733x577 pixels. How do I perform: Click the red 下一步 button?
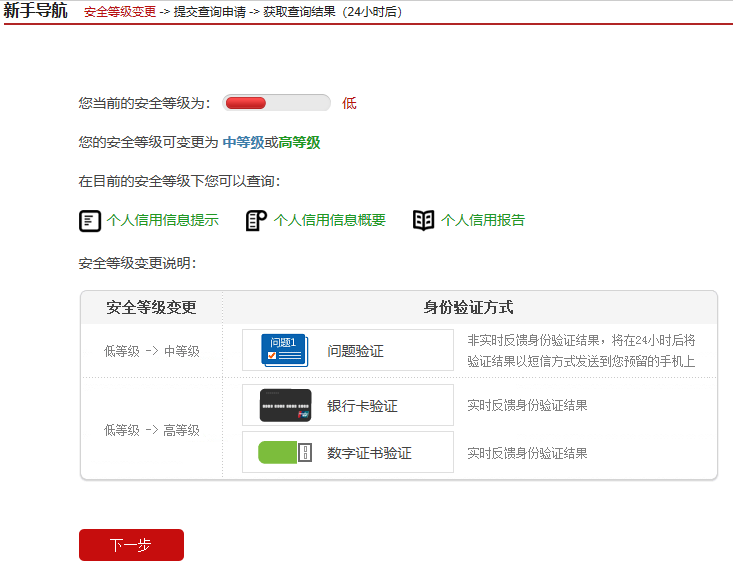[131, 545]
